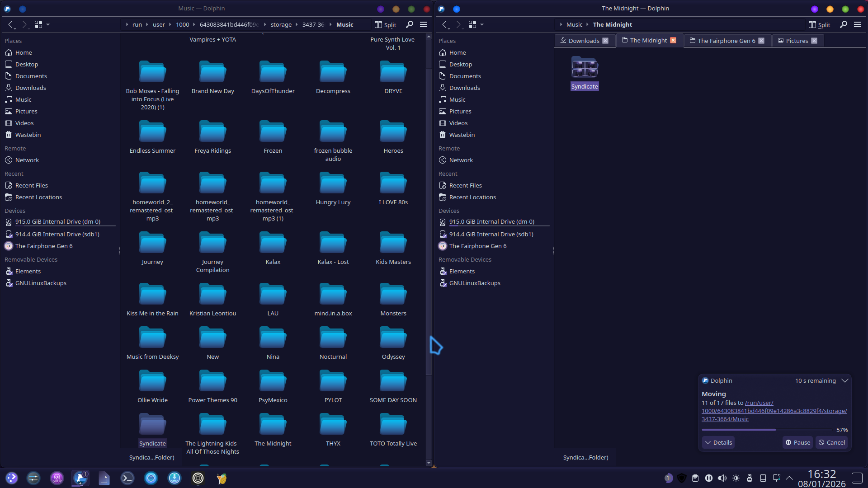The image size is (868, 488).
Task: Expand hidden system tray icons arrow
Action: (789, 478)
